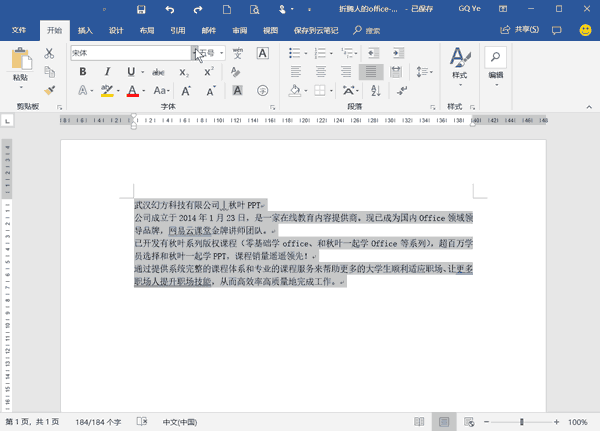The height and width of the screenshot is (431, 600).
Task: Apply the red font color
Action: coord(132,91)
